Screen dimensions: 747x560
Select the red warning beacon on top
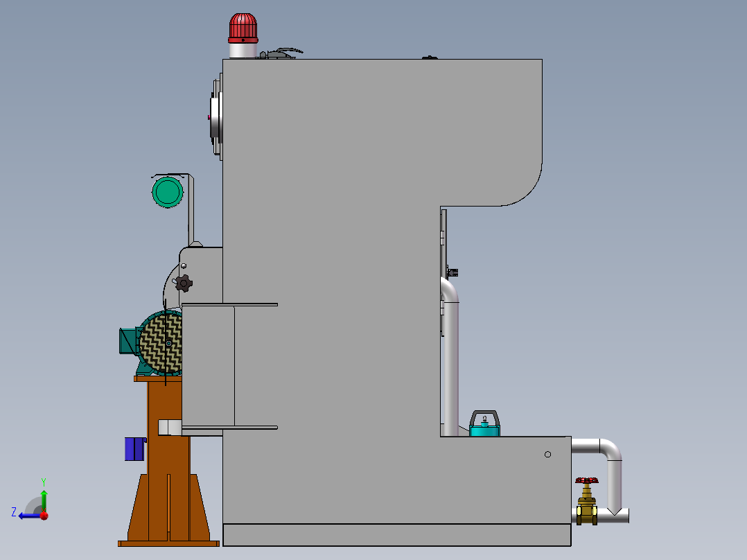243,28
